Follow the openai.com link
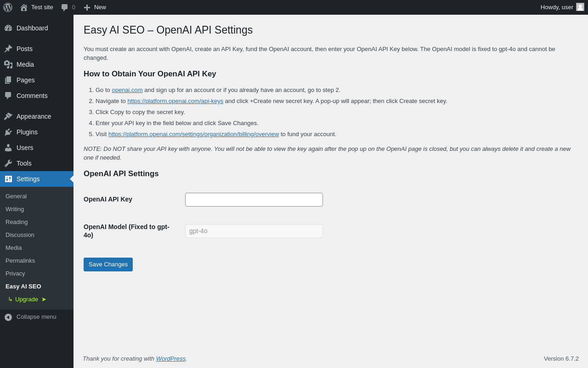This screenshot has width=588, height=368. [x=127, y=90]
